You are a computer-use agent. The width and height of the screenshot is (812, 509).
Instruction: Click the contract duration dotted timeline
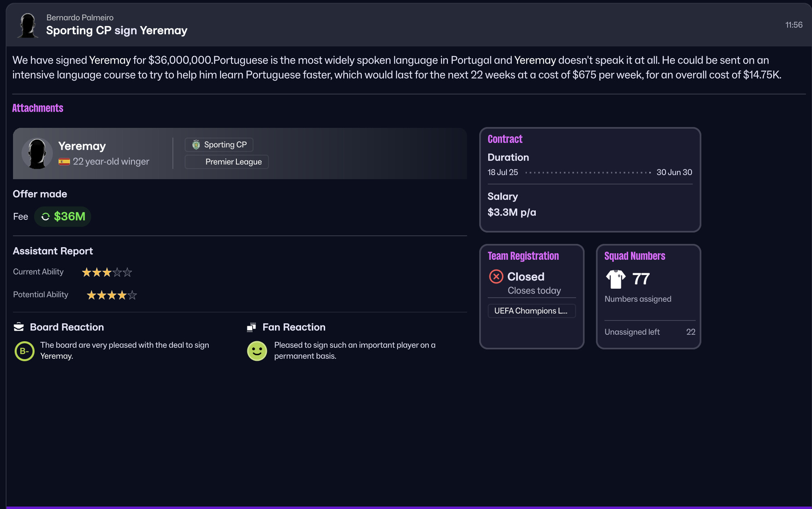[x=587, y=173]
